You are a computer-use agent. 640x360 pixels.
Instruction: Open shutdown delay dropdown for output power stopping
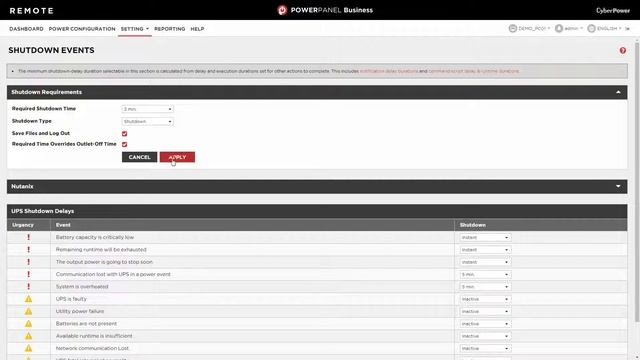point(485,262)
